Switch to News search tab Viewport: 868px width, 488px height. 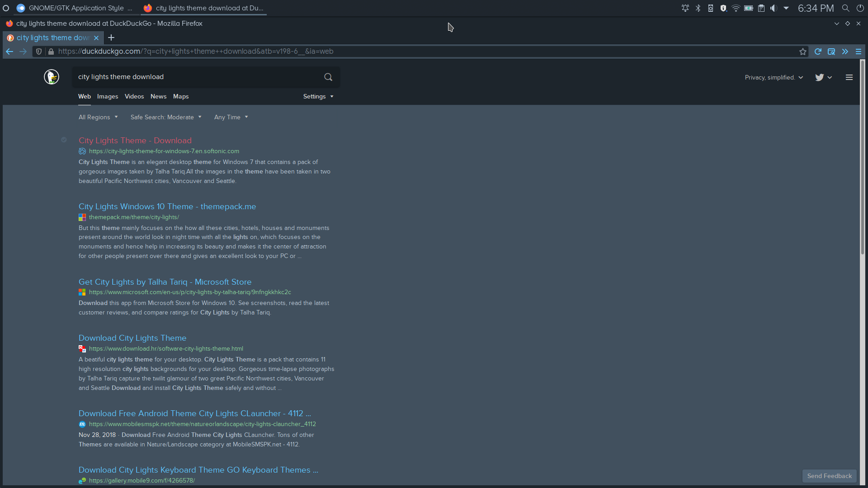click(x=158, y=97)
